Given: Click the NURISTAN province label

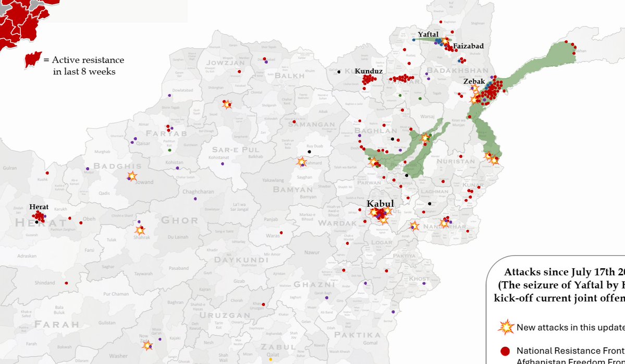Looking at the screenshot, I should 456,161.
